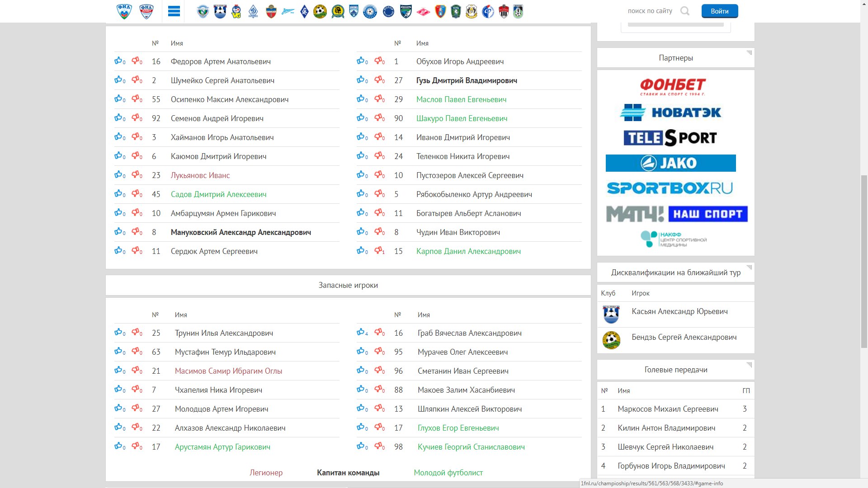Dislike Карпов Данил Александрович with thumbs-down

379,251
